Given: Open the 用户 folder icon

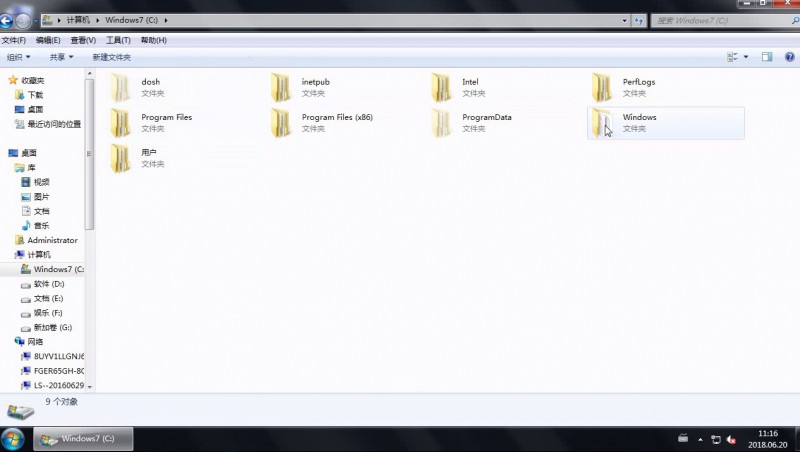Looking at the screenshot, I should [121, 158].
